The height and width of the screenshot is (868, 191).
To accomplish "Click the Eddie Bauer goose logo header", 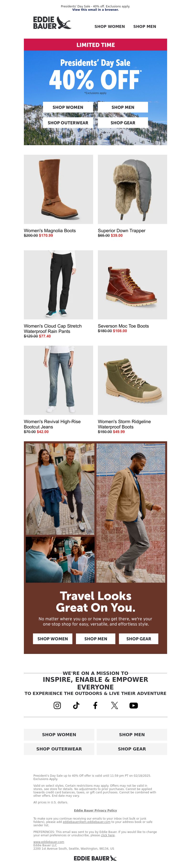I will pyautogui.click(x=52, y=23).
